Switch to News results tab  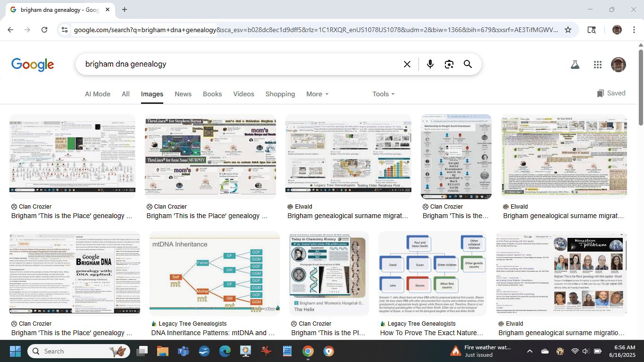[x=183, y=94]
